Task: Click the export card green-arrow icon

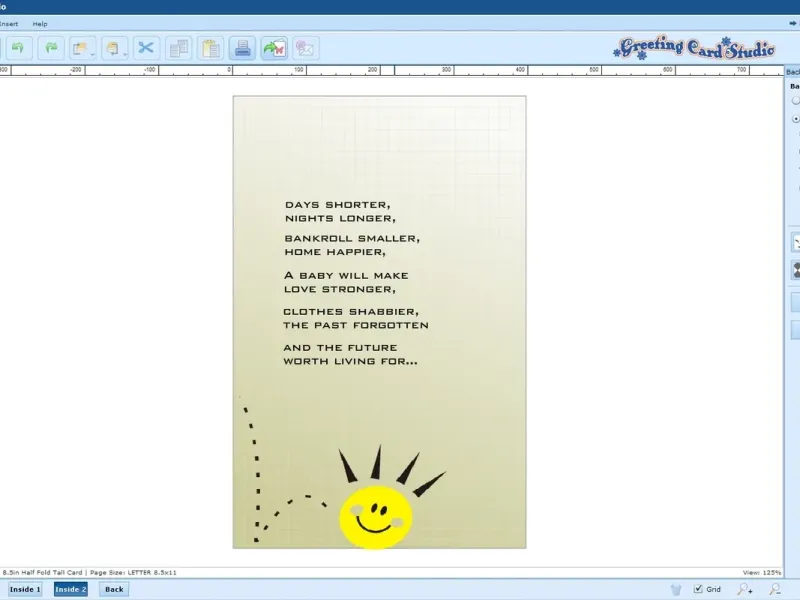Action: 274,48
